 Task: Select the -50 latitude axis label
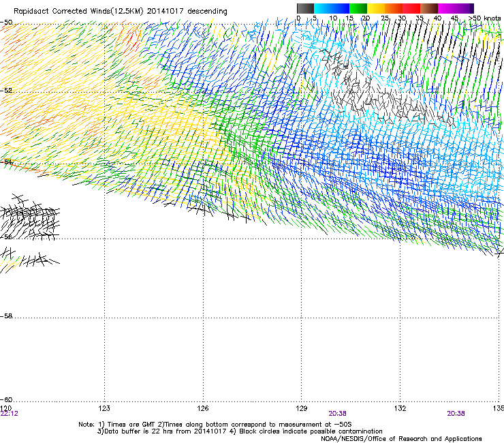click(x=6, y=22)
